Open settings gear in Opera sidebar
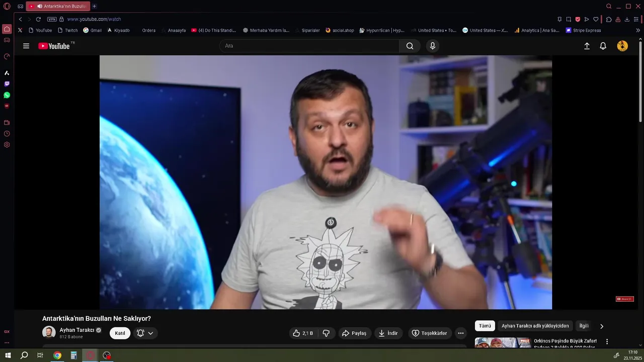 point(7,145)
